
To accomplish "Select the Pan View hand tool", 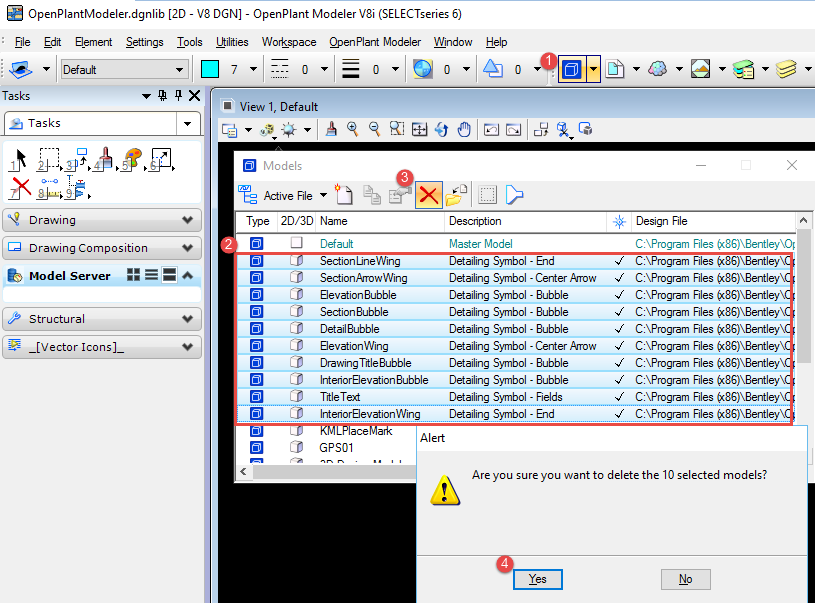I will 464,129.
